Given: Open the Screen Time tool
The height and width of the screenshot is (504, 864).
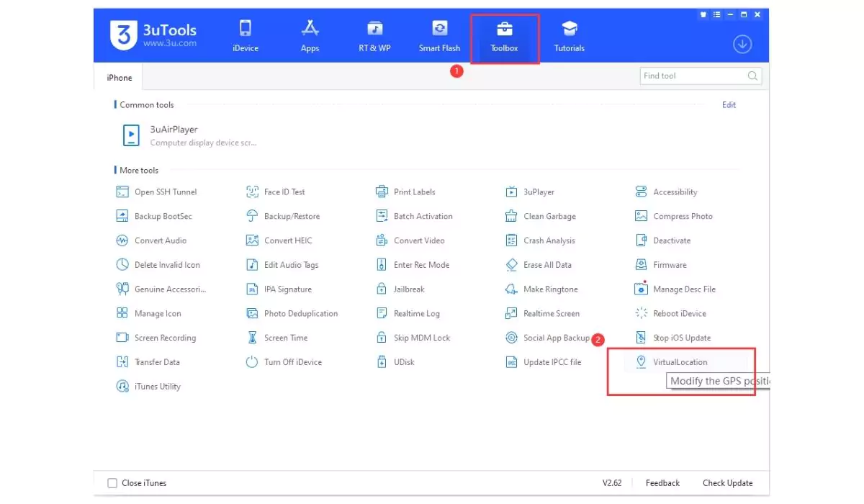Looking at the screenshot, I should click(x=276, y=338).
